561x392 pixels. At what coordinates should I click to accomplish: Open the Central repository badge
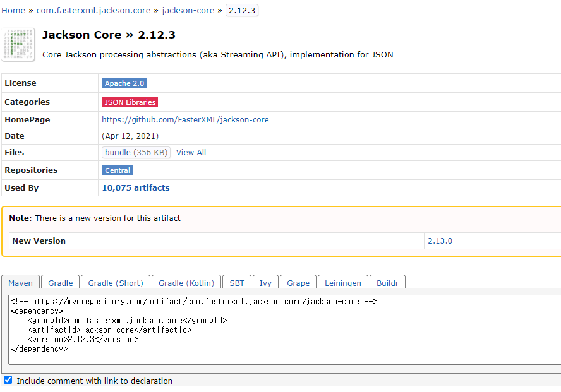pos(118,170)
